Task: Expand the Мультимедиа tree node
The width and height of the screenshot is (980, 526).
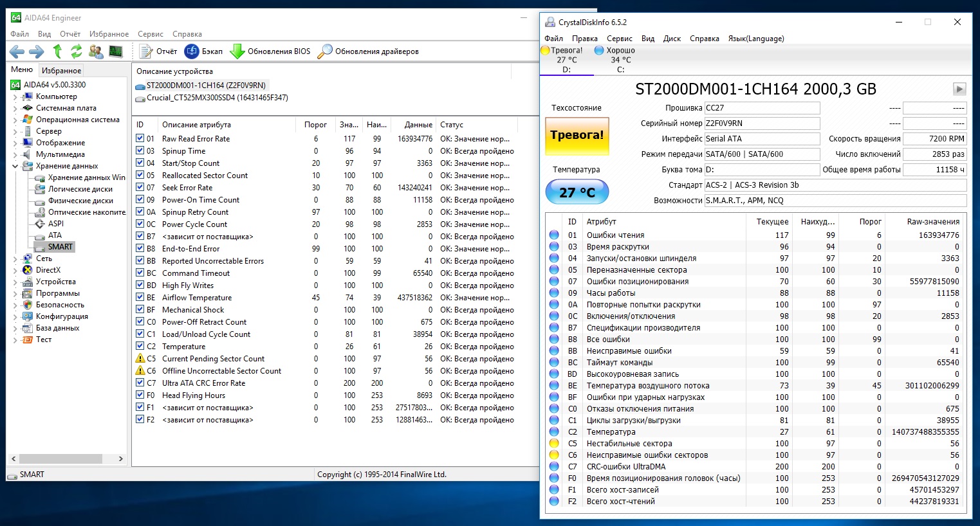Action: 15,155
